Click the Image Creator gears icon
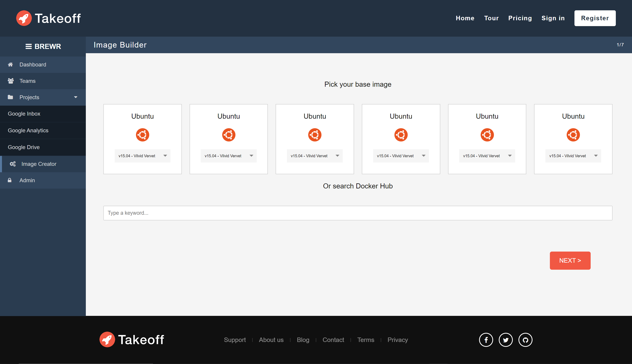 pyautogui.click(x=12, y=164)
